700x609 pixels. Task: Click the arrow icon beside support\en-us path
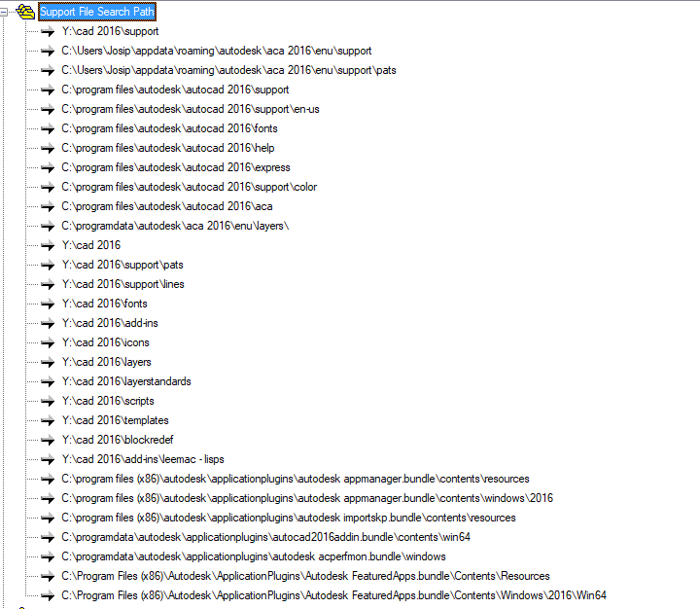pyautogui.click(x=48, y=110)
